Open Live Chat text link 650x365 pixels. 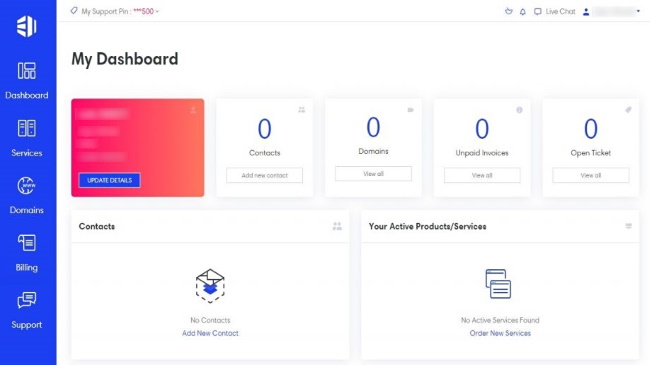tap(560, 12)
